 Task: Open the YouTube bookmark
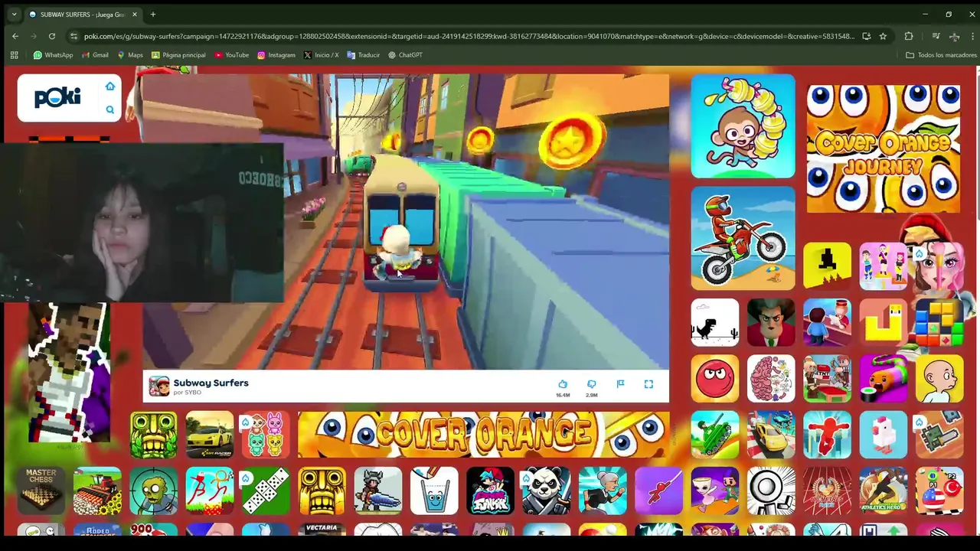coord(232,55)
